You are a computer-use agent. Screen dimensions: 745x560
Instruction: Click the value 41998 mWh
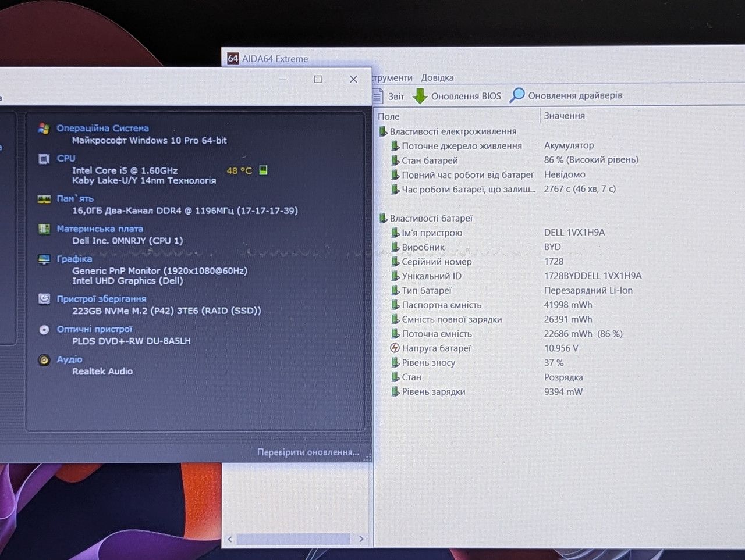568,305
